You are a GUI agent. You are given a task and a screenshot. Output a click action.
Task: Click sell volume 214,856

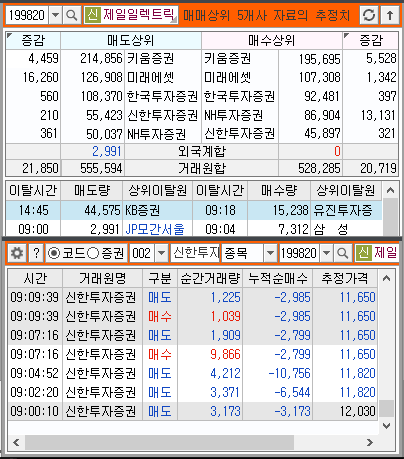(x=101, y=59)
